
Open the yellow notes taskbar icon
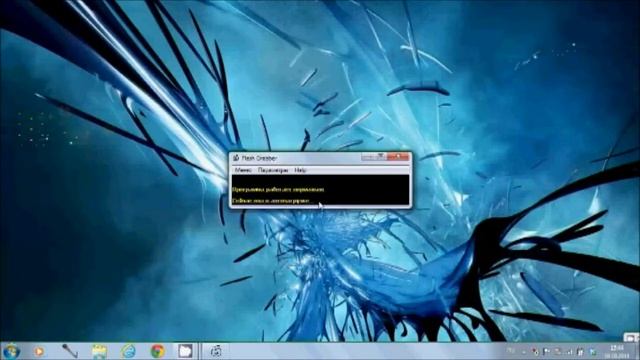99,351
